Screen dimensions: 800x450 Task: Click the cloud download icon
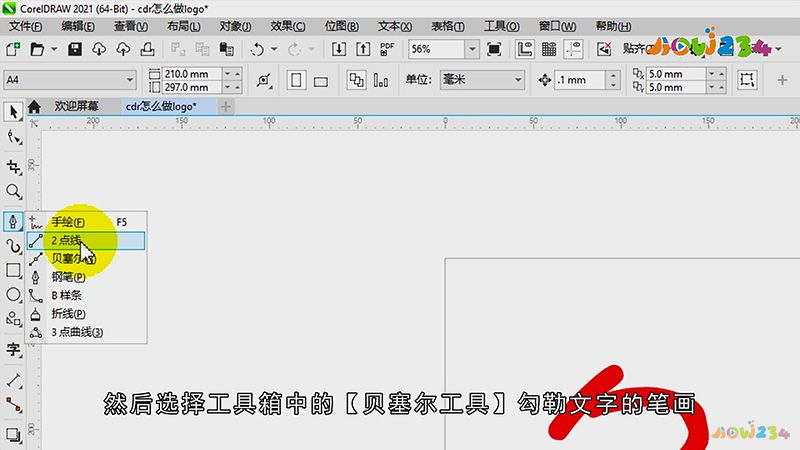click(99, 49)
